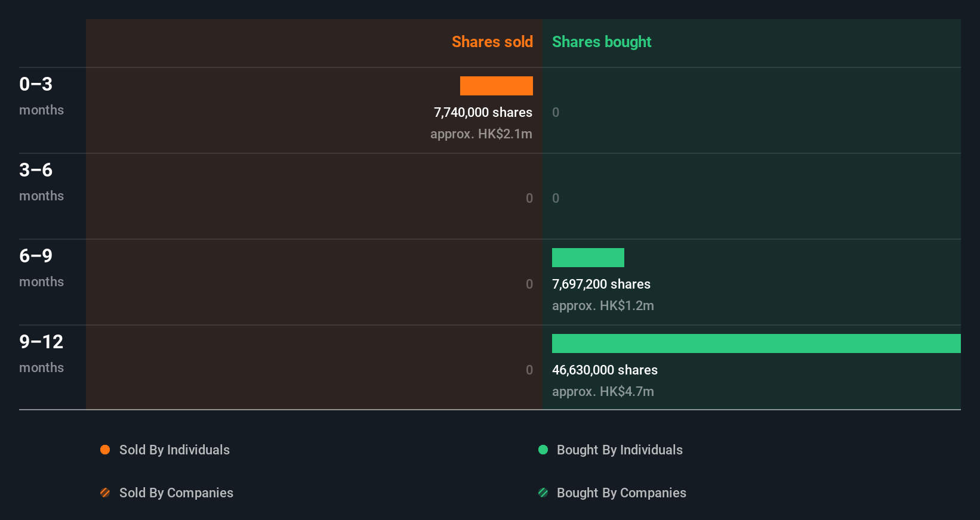Click the green 9–12 months bought bar
Screen dimensions: 980x520
pyautogui.click(x=756, y=343)
